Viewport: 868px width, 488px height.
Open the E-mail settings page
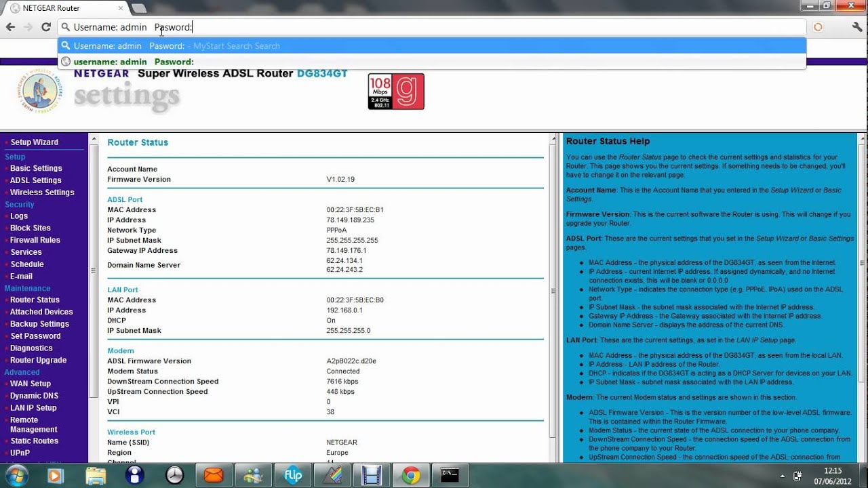coord(21,277)
